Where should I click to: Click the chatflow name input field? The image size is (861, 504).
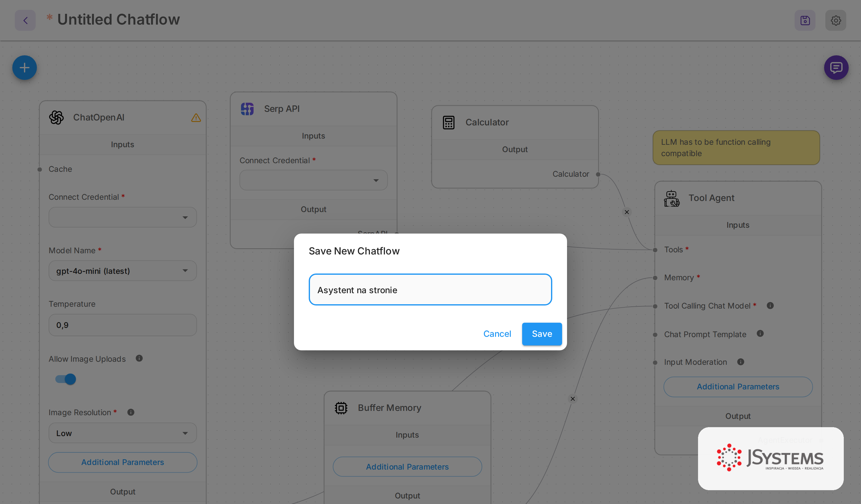tap(430, 289)
